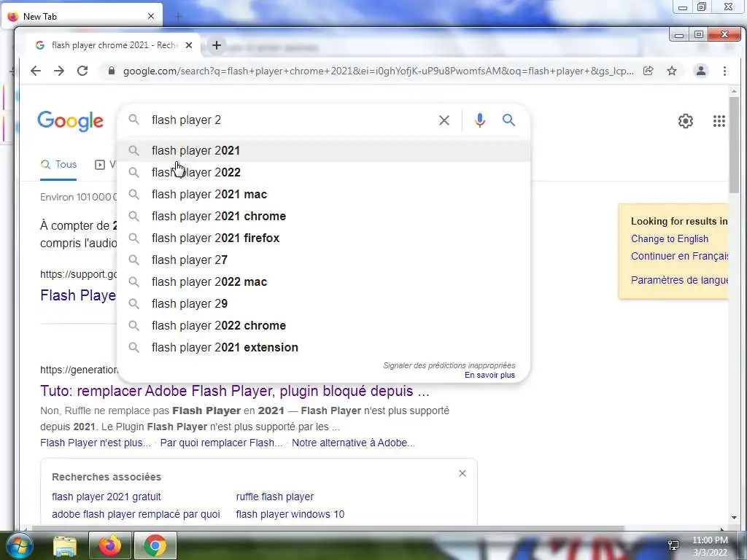The image size is (747, 560).
Task: Open Par quoi remplacer Flash... sitelink
Action: (x=221, y=443)
